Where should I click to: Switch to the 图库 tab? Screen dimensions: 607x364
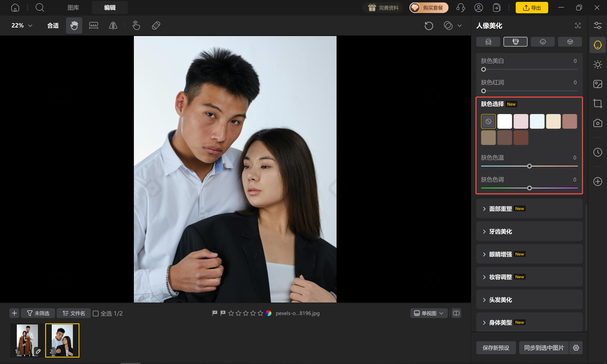tap(73, 8)
